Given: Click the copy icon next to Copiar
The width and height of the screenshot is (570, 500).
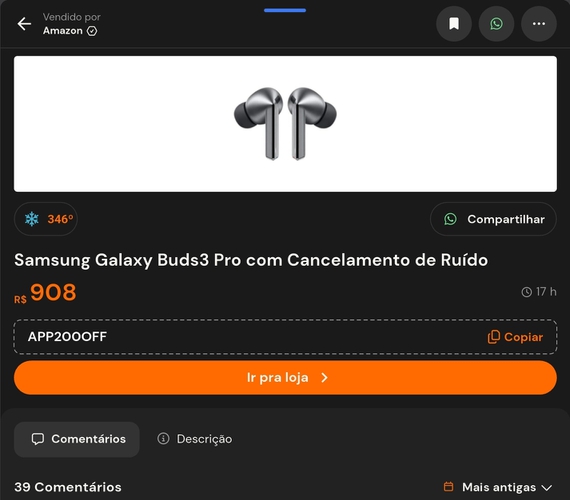Looking at the screenshot, I should 493,337.
